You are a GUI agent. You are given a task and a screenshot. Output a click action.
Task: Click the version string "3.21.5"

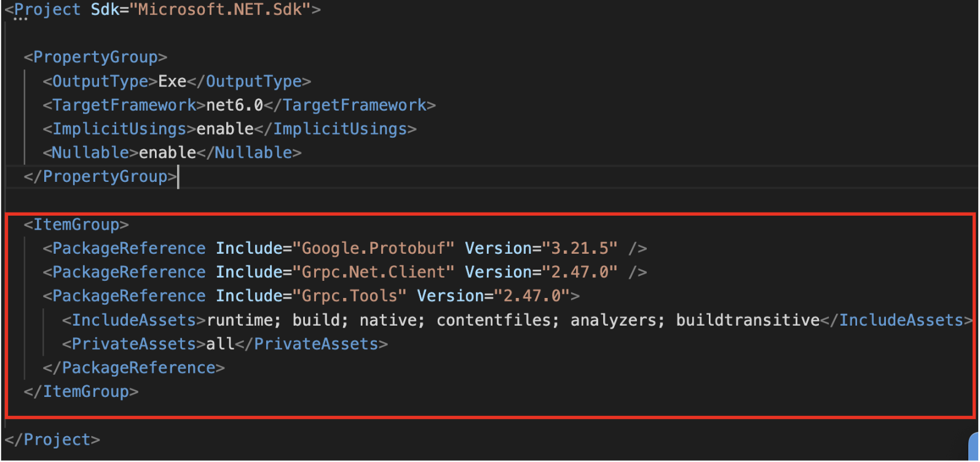pos(579,248)
